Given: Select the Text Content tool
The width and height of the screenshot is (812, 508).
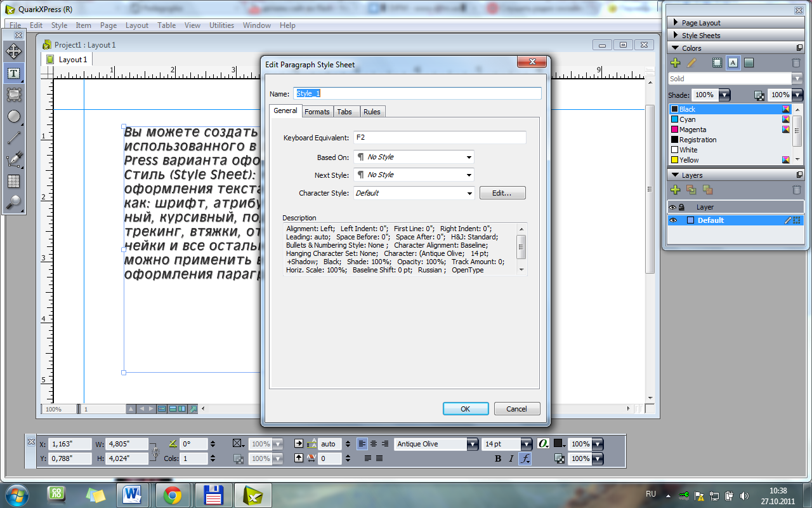Looking at the screenshot, I should 13,73.
